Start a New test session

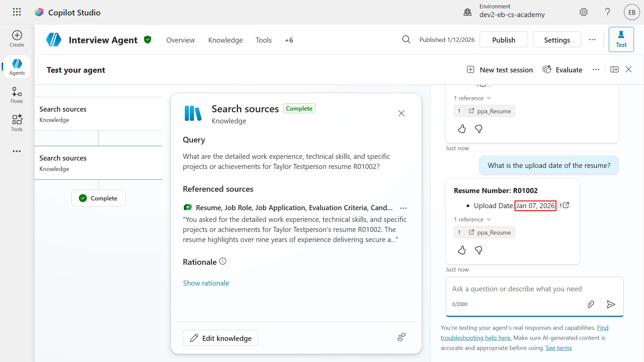500,70
